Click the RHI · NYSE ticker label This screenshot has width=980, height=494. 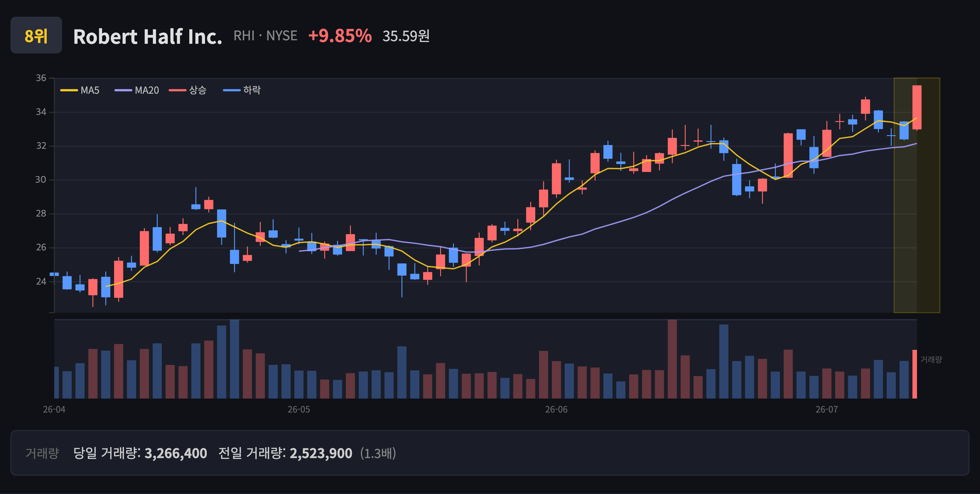point(265,36)
